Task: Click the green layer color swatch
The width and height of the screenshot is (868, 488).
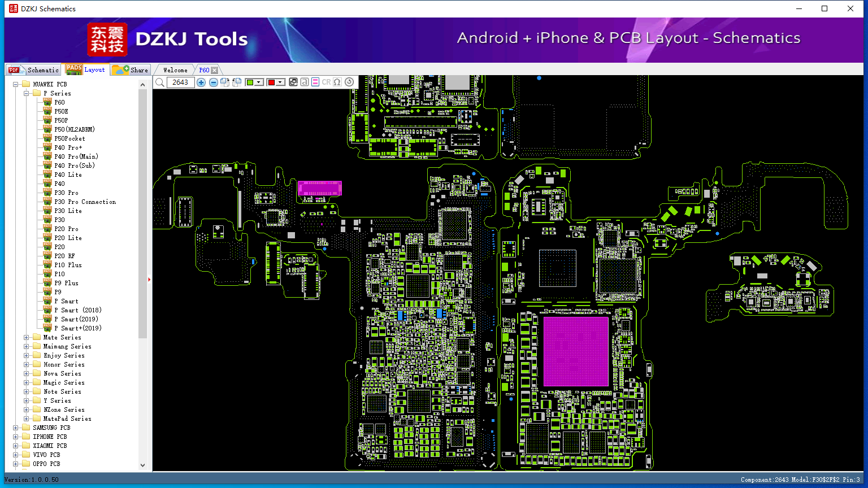Action: click(250, 82)
